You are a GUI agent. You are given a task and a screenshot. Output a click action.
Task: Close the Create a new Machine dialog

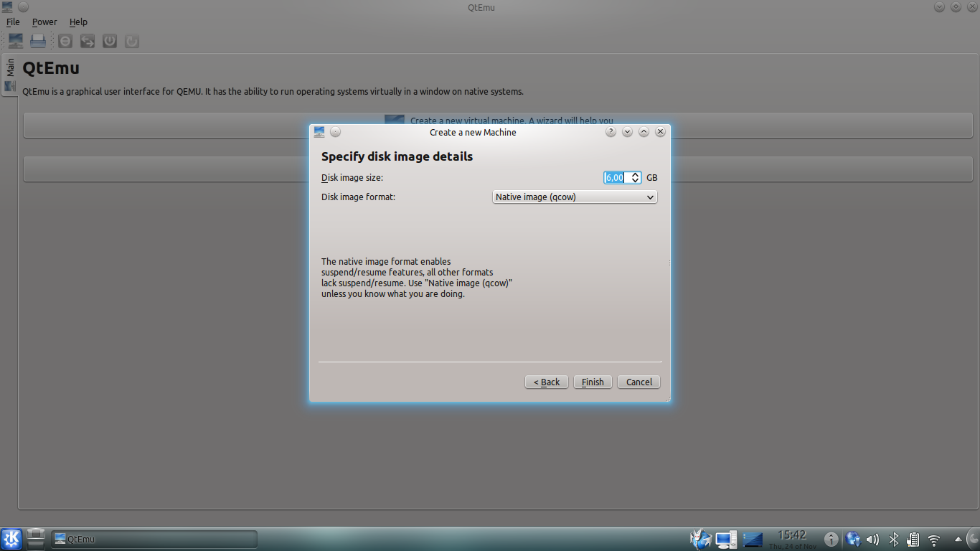tap(661, 132)
